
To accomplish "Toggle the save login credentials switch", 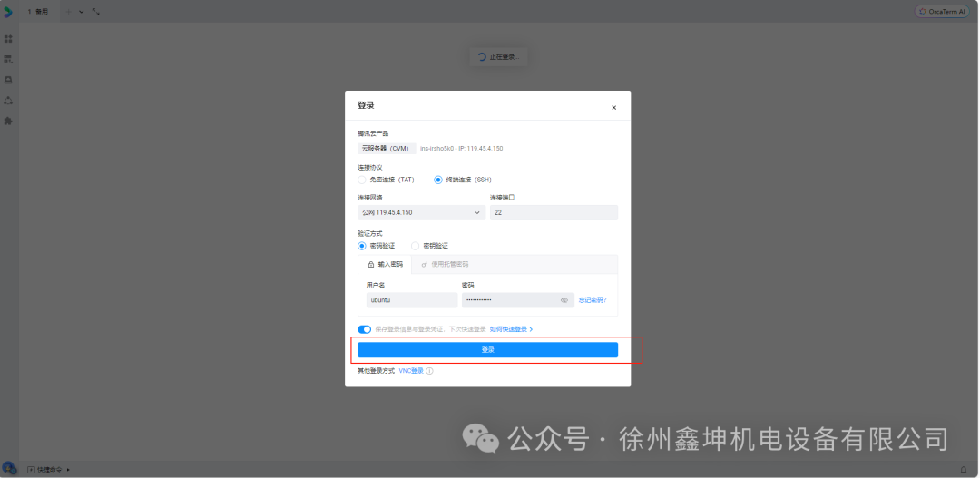I will [365, 329].
